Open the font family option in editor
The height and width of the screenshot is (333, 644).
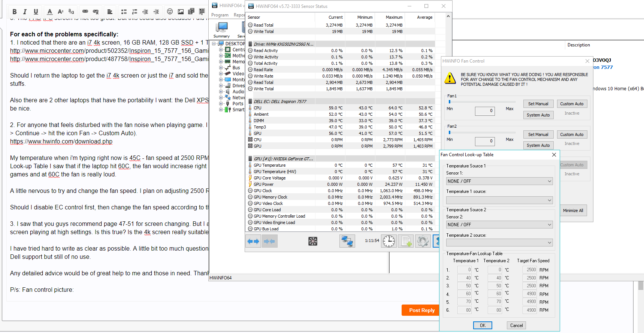pos(71,12)
